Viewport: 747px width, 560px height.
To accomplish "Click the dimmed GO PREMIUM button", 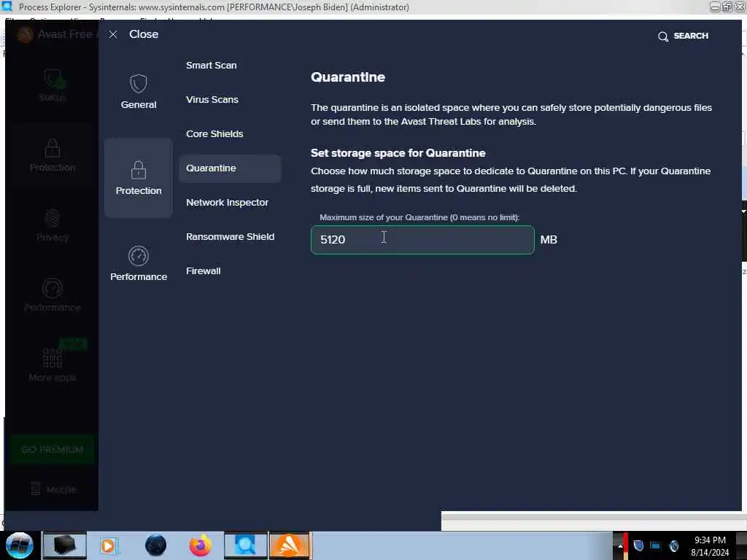I will click(53, 449).
